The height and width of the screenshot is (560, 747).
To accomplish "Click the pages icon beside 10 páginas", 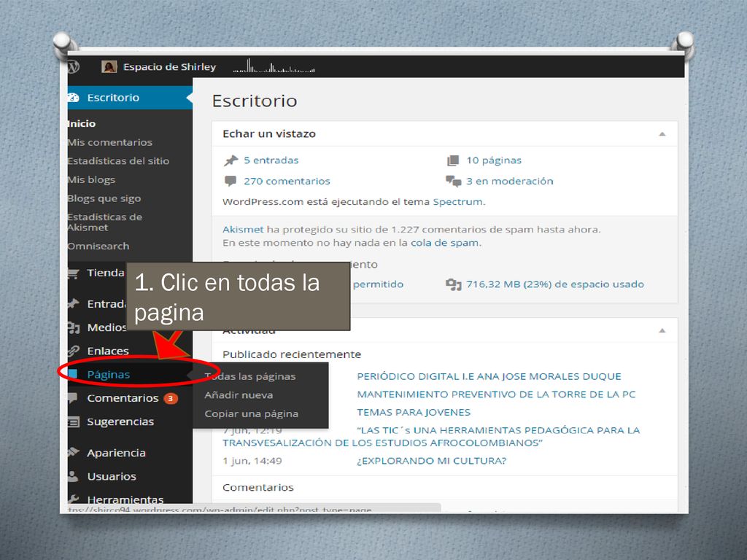I will point(453,160).
